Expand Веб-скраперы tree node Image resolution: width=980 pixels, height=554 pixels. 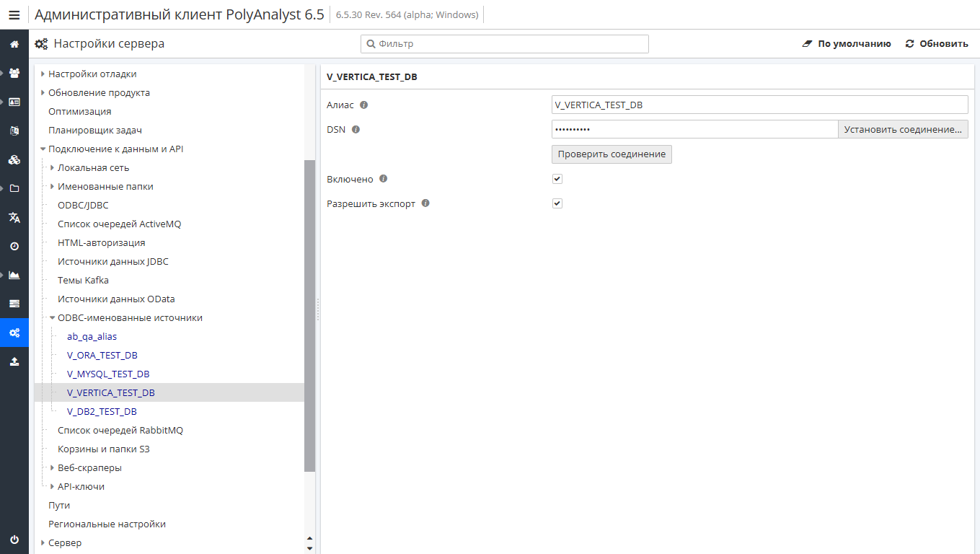tap(52, 467)
